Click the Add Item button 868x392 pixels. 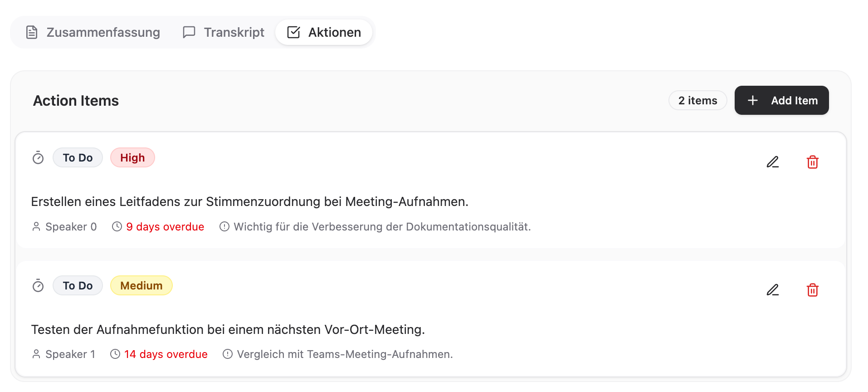coord(782,100)
